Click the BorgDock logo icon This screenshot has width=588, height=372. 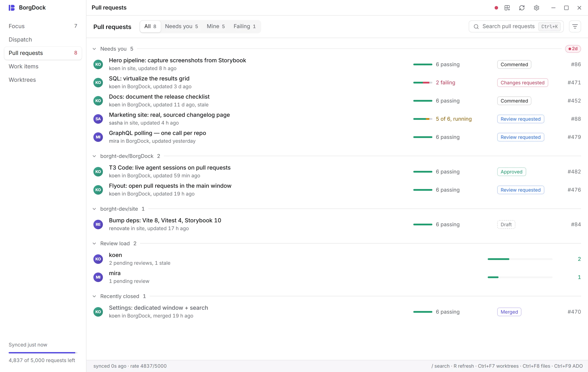(12, 8)
